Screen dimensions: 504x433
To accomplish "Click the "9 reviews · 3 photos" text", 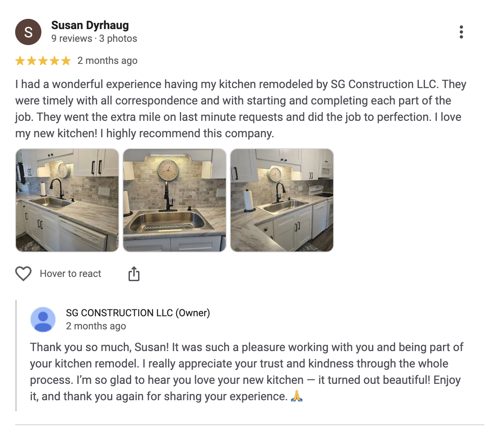I will [94, 39].
